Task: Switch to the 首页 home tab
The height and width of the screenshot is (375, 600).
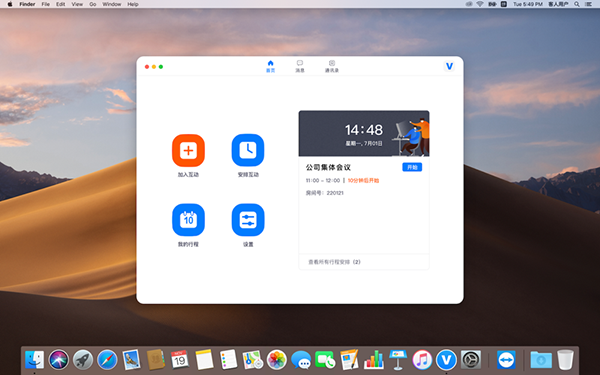Action: 271,66
